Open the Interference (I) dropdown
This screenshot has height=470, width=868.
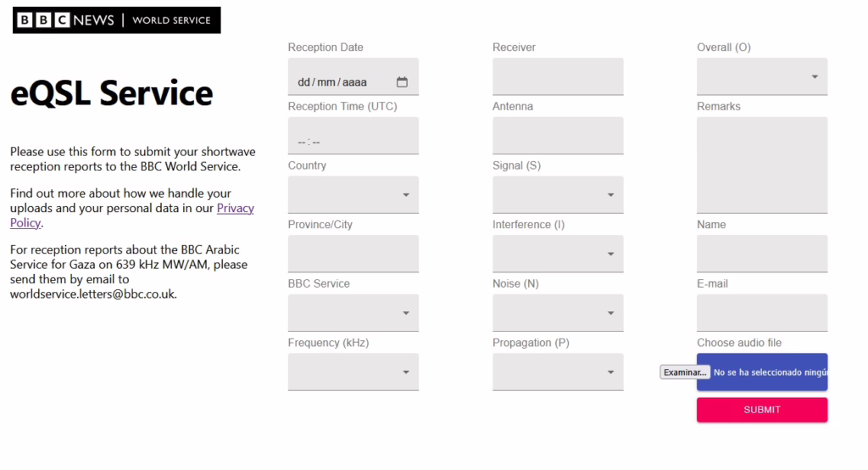coord(558,254)
